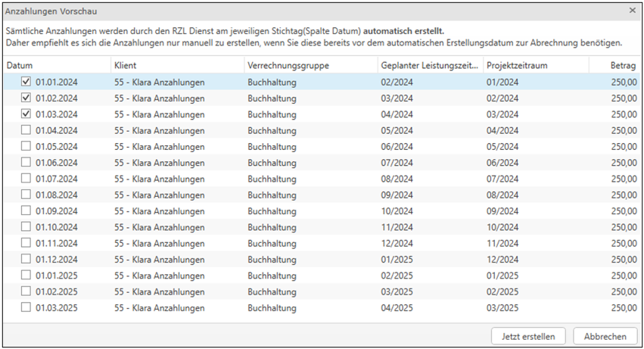The width and height of the screenshot is (644, 349).
Task: Click the 11/2024 planned period cell
Action: 397,226
